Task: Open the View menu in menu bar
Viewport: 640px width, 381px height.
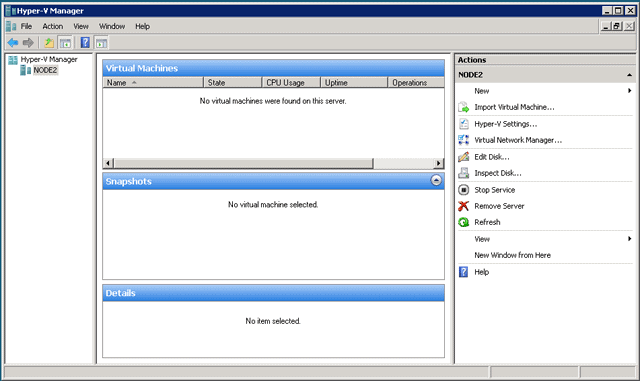Action: tap(81, 27)
